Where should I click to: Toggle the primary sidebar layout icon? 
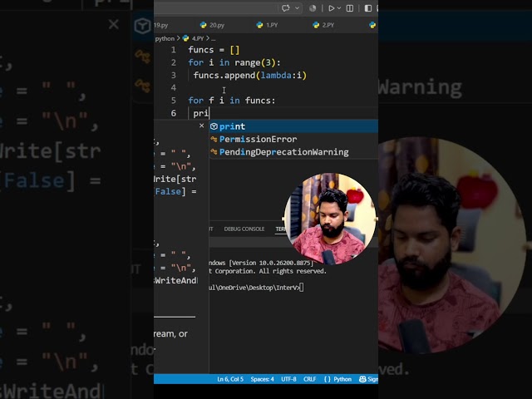pos(368,8)
